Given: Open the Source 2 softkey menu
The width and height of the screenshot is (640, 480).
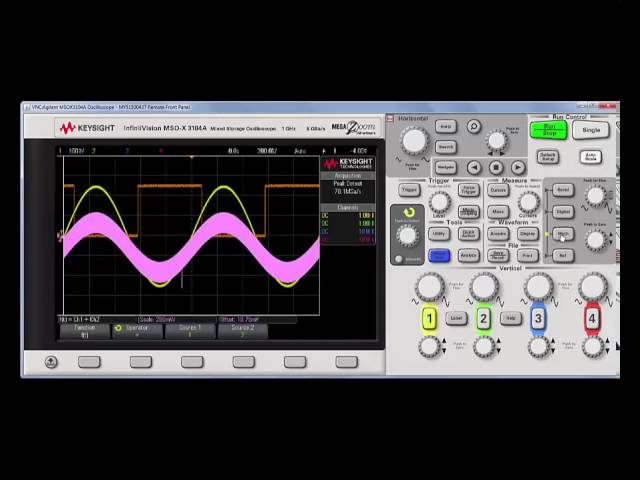Looking at the screenshot, I should tap(243, 331).
